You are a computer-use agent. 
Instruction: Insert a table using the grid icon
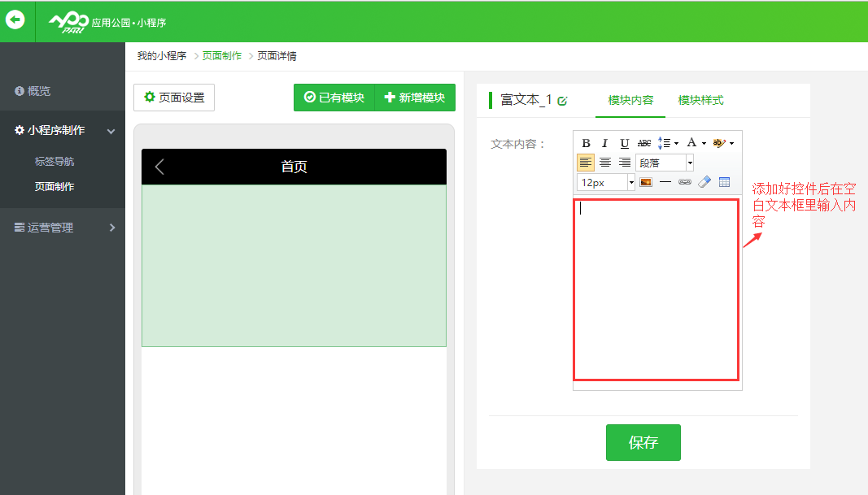724,182
